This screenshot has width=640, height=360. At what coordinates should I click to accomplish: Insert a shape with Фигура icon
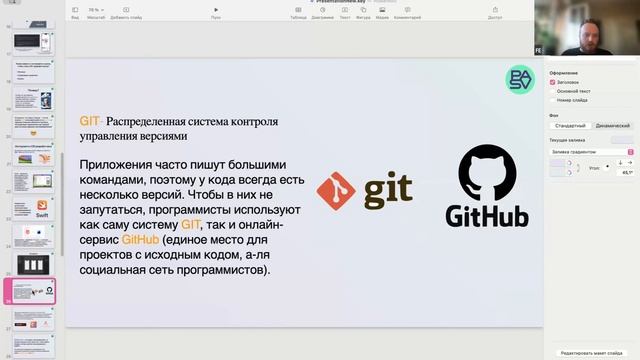pyautogui.click(x=363, y=10)
